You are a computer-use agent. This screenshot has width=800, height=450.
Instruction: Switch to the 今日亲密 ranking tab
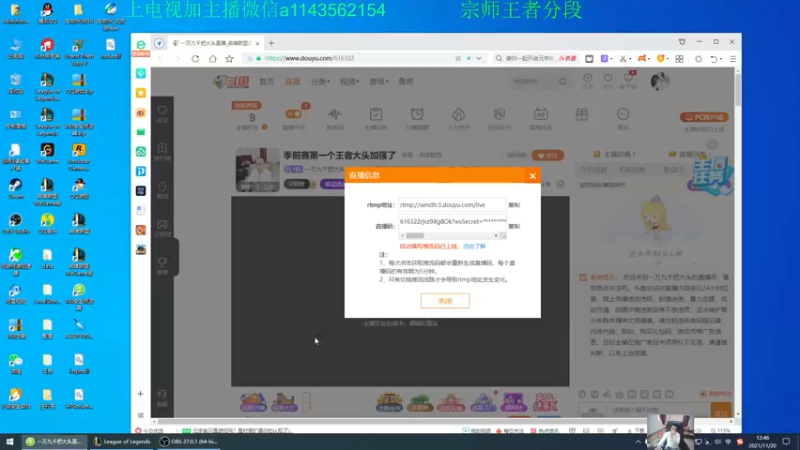pyautogui.click(x=593, y=170)
